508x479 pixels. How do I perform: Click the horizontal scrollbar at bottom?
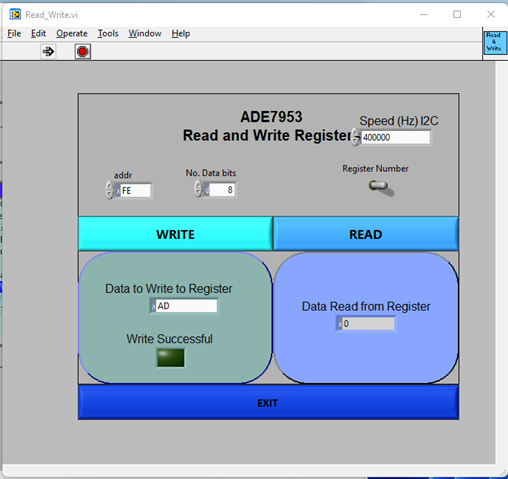click(x=249, y=471)
